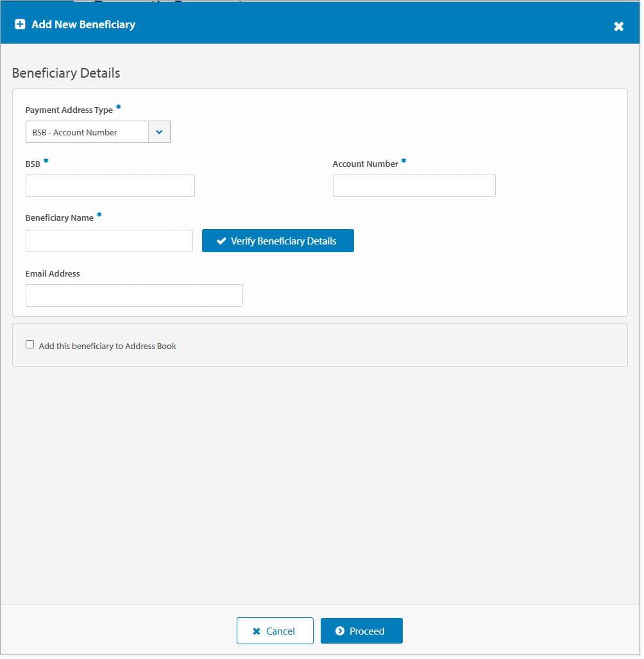The height and width of the screenshot is (659, 644).
Task: Click the X icon to close the beneficiary dialog
Action: click(x=618, y=26)
